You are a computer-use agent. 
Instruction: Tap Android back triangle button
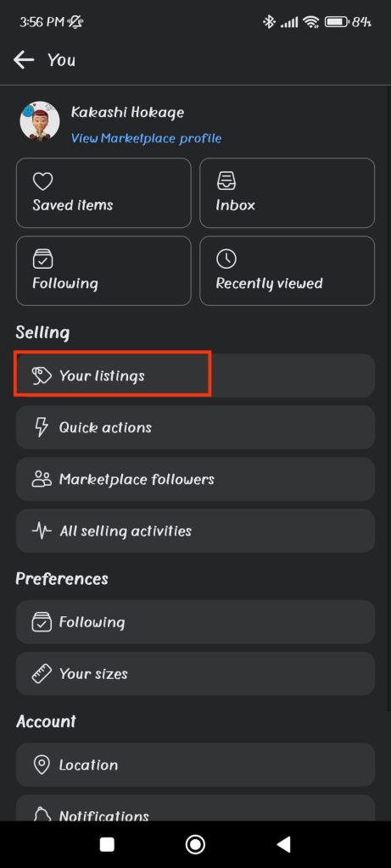coord(283,844)
